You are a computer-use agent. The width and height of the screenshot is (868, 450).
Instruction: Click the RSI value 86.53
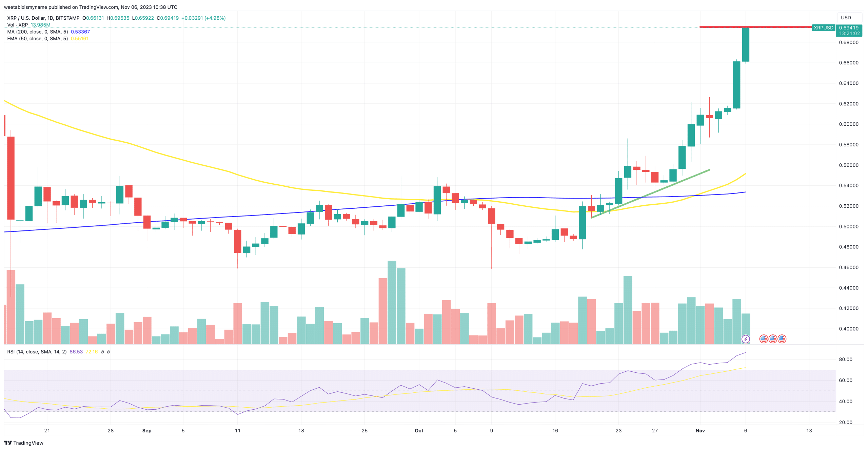click(76, 352)
